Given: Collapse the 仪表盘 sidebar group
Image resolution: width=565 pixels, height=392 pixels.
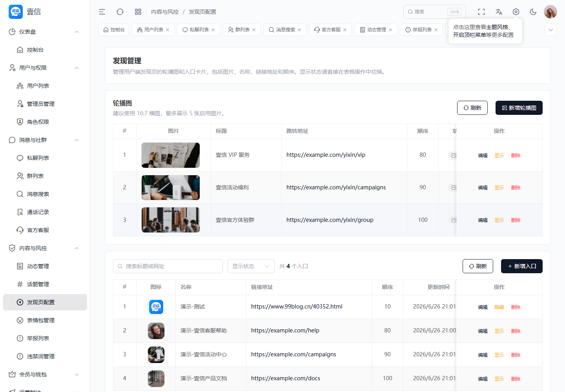Looking at the screenshot, I should (45, 32).
